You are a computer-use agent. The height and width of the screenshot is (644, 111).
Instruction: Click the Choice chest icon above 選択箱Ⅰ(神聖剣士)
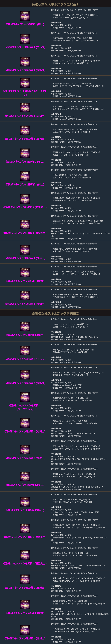pyautogui.click(x=25, y=224)
